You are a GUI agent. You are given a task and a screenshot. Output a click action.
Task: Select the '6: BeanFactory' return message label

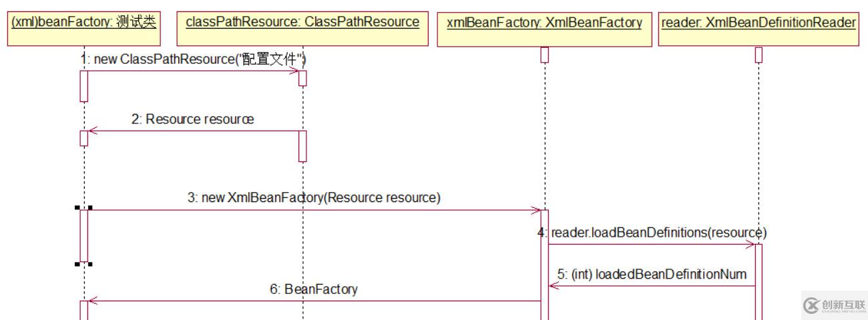[314, 289]
